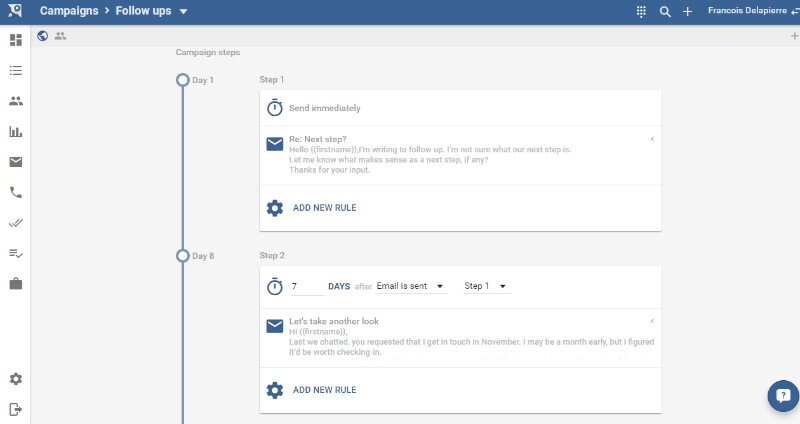This screenshot has height=424, width=800.
Task: Click the list view sidebar icon
Action: click(x=15, y=71)
